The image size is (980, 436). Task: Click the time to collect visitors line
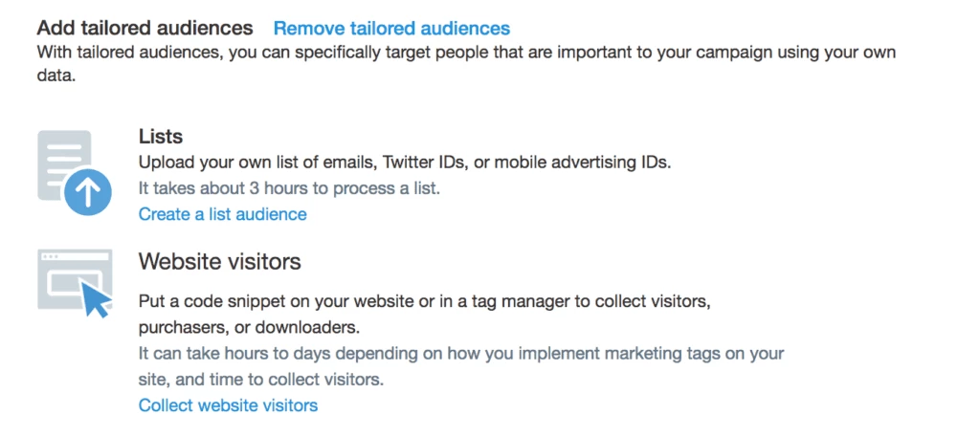click(x=261, y=380)
